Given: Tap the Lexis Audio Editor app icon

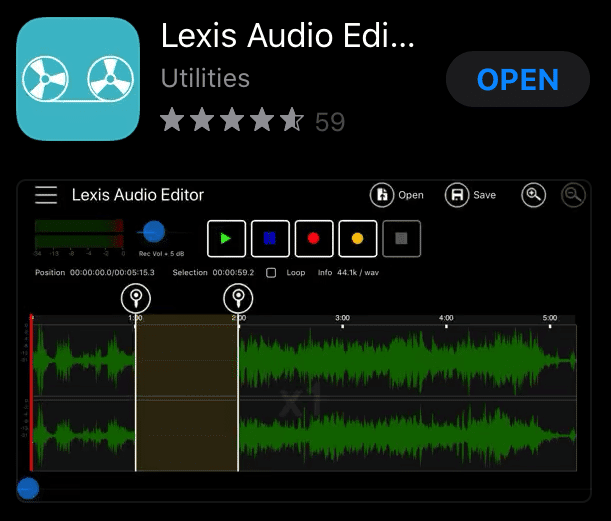Looking at the screenshot, I should click(x=78, y=79).
